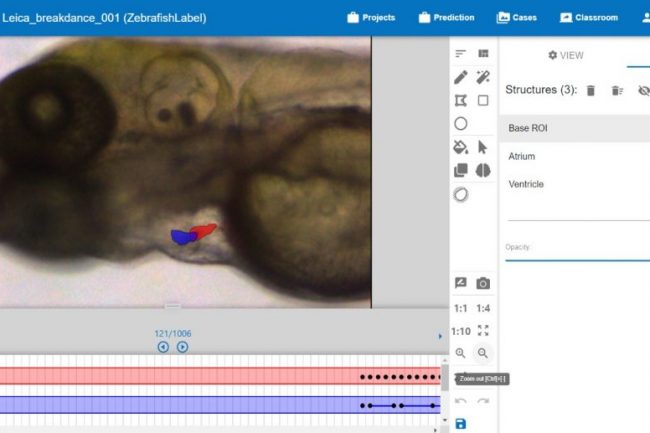Click the red Atrium timeline track
The width and height of the screenshot is (650, 433).
click(220, 376)
